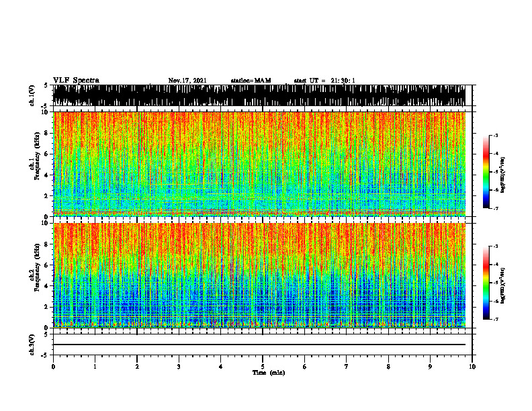This screenshot has height=411, width=532.
Task: Click inside the ch.1 frequency spectrogram
Action: (259, 164)
